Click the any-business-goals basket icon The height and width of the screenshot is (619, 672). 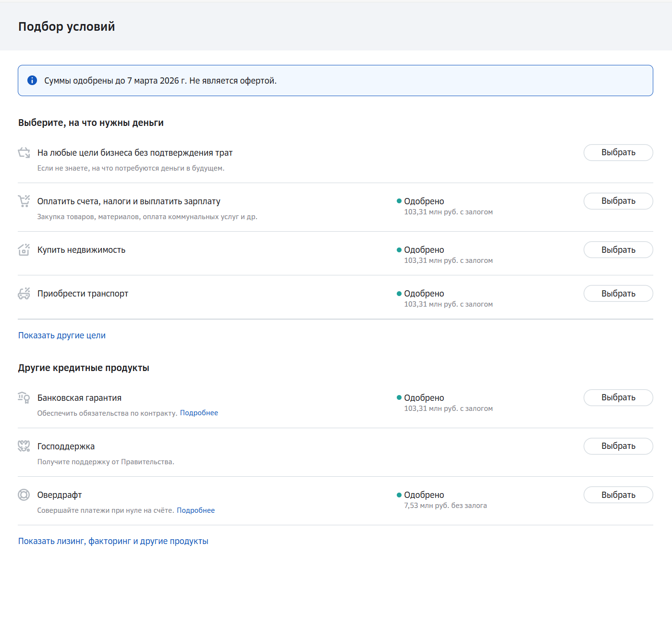pos(24,153)
